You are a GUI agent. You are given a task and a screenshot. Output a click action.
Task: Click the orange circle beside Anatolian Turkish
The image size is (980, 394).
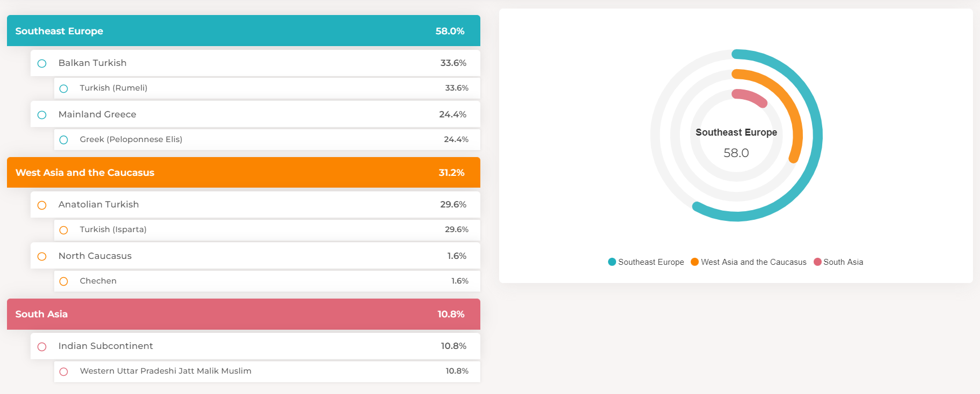(42, 205)
